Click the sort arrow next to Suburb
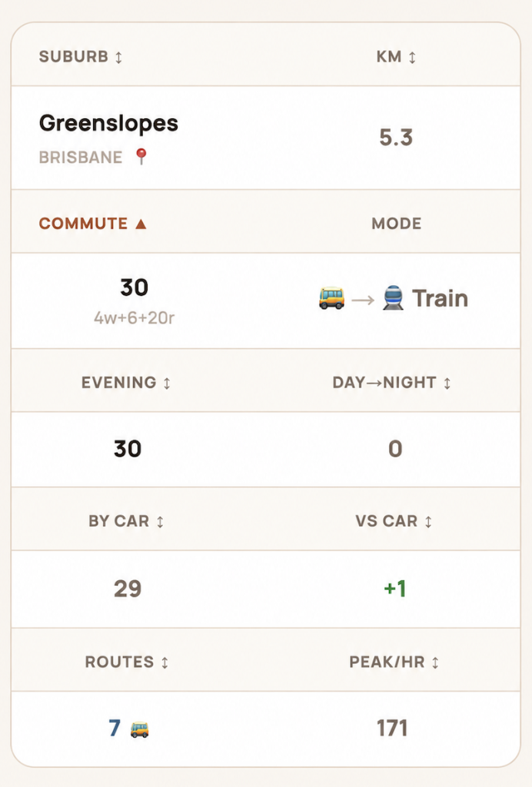This screenshot has height=787, width=532. coord(118,57)
